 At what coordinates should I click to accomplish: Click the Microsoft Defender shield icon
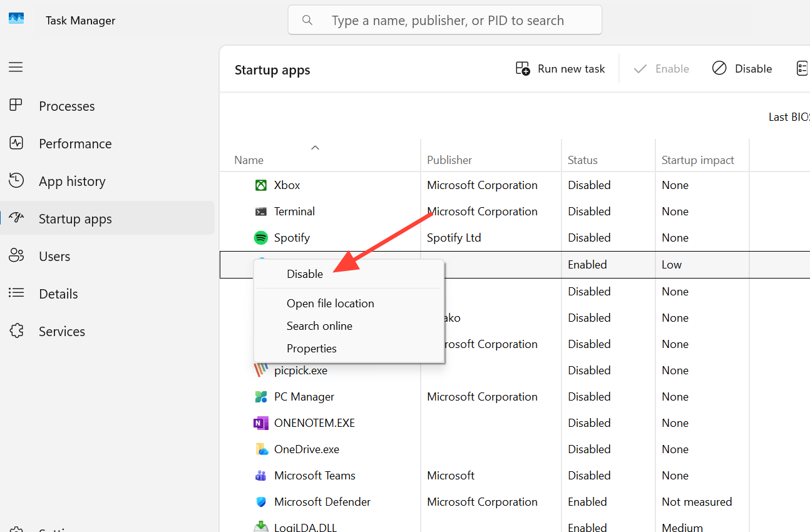coord(261,502)
